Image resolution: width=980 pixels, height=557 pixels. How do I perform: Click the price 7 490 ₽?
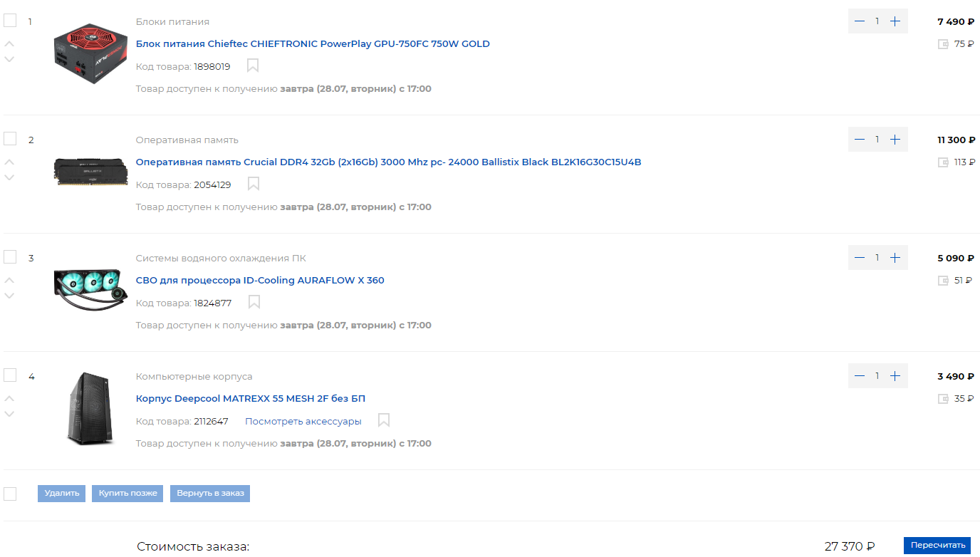pyautogui.click(x=956, y=22)
